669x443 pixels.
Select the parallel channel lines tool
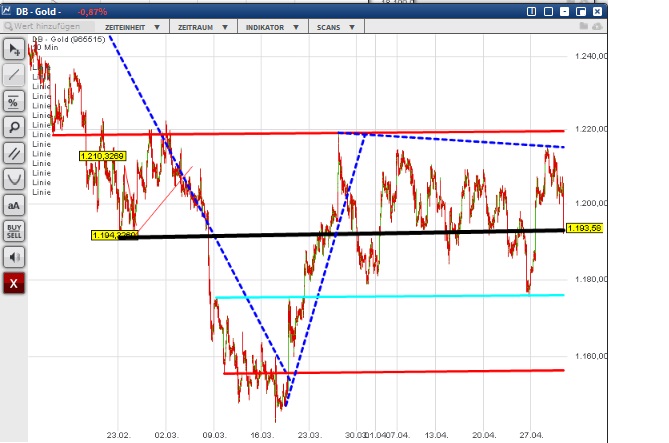[14, 153]
